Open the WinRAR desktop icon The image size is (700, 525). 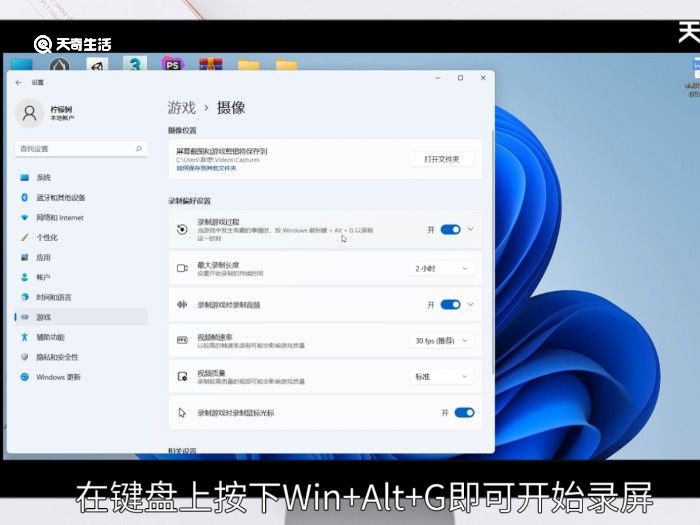[211, 64]
